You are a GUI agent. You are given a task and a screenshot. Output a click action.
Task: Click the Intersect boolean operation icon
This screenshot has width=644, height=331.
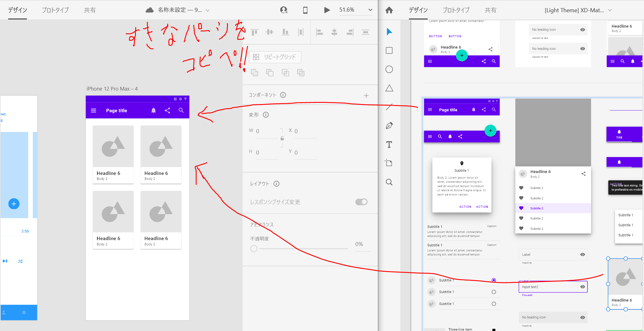coord(285,73)
